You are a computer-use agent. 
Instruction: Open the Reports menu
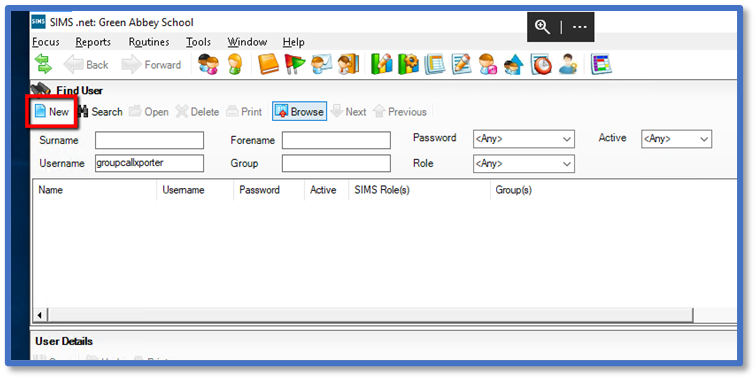93,42
